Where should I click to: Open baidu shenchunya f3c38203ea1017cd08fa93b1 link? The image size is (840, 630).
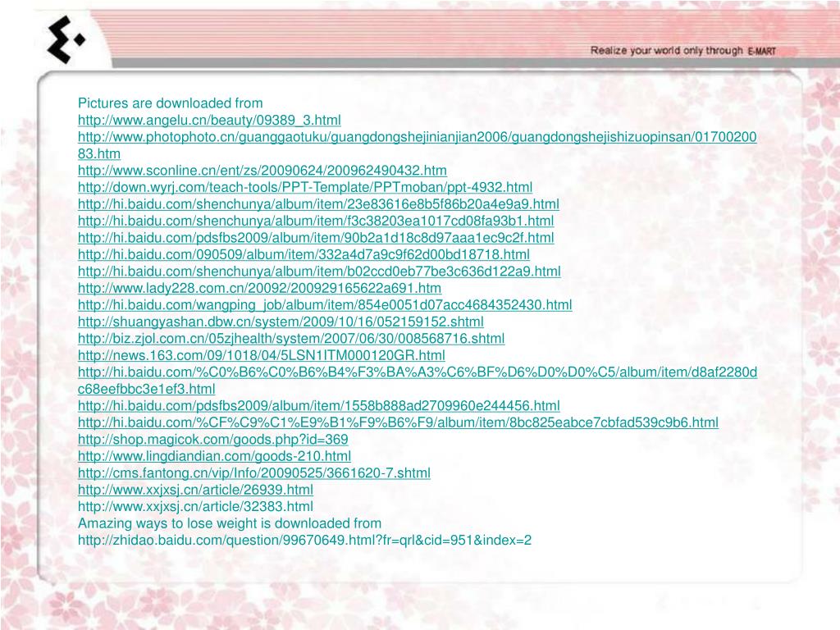tap(316, 221)
